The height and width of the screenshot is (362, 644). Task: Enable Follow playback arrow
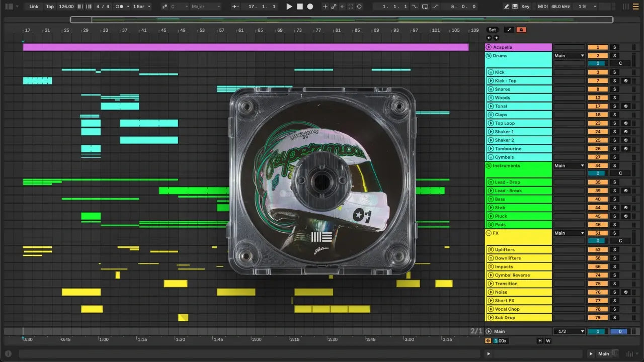click(236, 7)
